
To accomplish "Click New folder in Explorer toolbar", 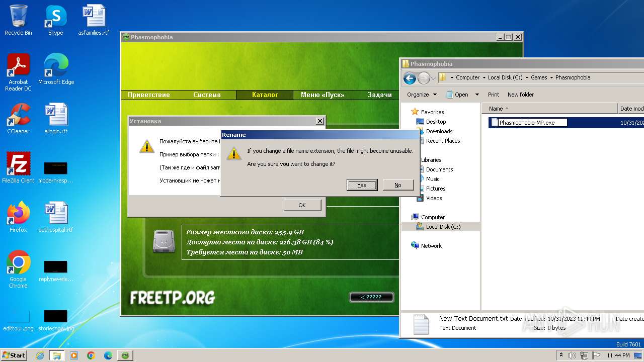I will pos(521,95).
